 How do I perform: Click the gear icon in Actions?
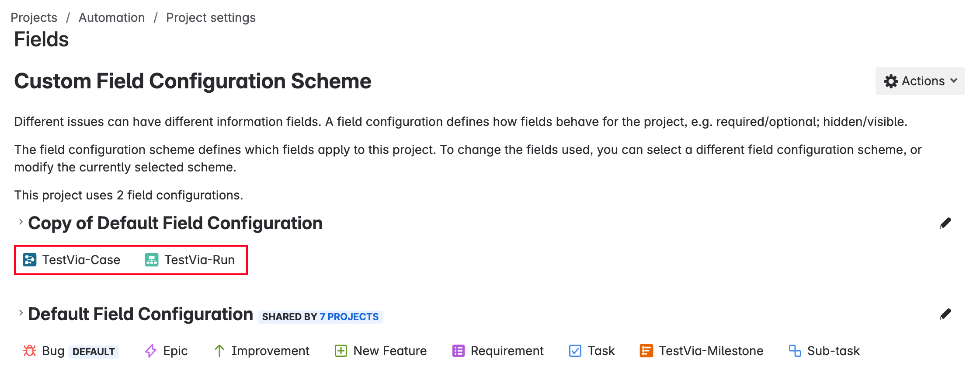[891, 81]
